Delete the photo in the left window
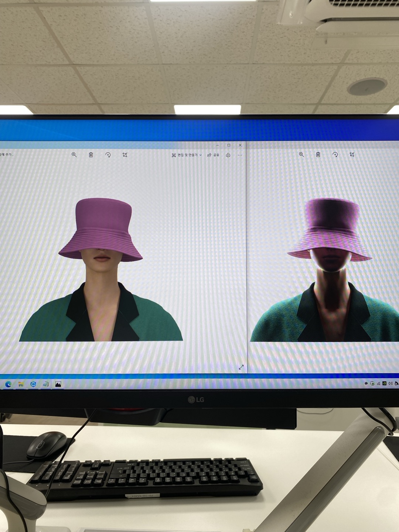The width and height of the screenshot is (399, 532). click(91, 155)
